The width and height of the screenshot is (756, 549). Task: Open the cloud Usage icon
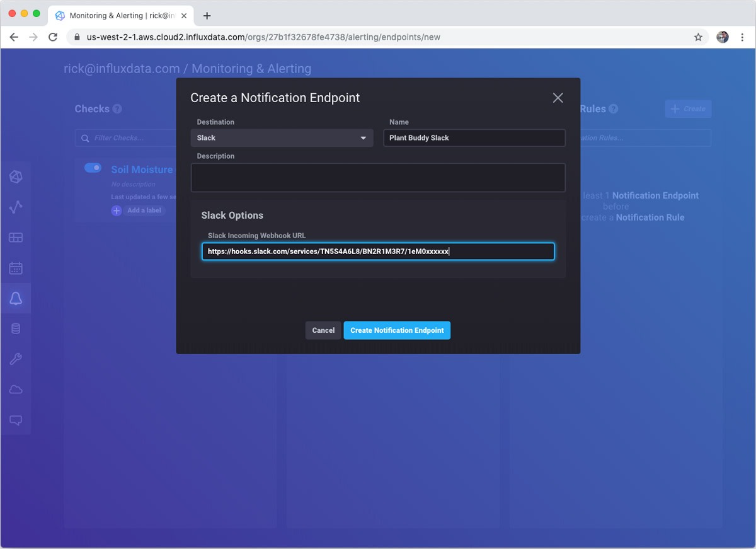coord(16,389)
